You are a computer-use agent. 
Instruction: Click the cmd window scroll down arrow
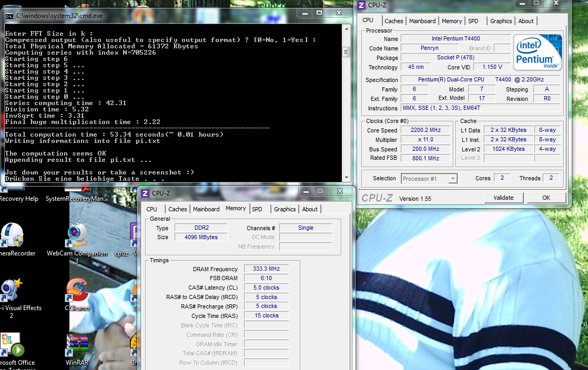coord(347,178)
